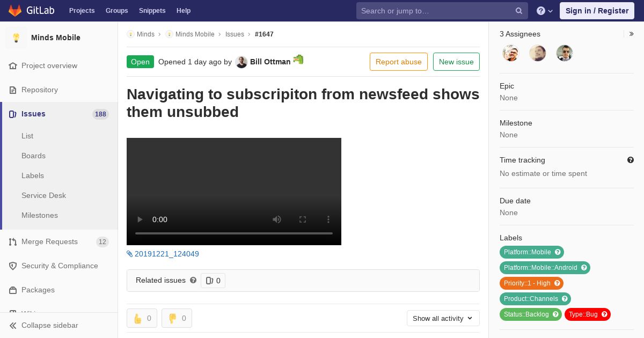Screen dimensions: 644x338
Task: Open Security & Compliance in sidebar
Action: tap(59, 266)
